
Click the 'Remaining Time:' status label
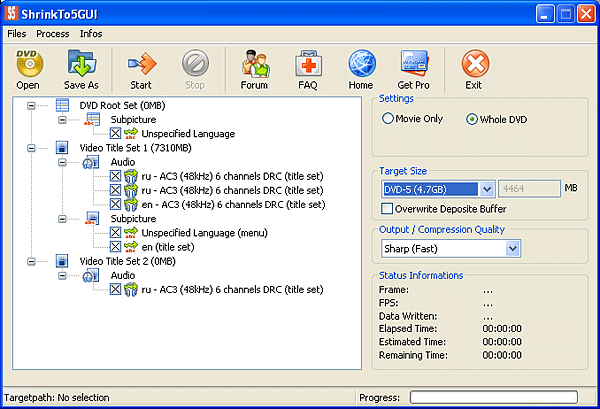[x=413, y=355]
